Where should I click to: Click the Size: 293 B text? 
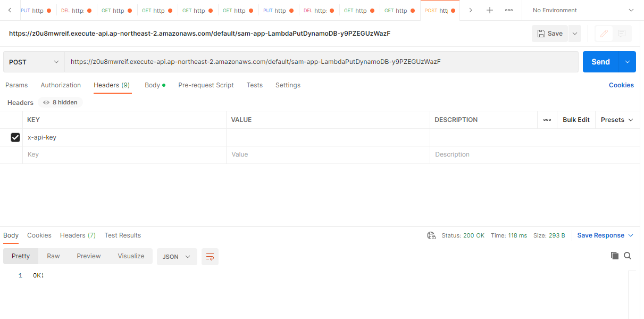pyautogui.click(x=549, y=235)
